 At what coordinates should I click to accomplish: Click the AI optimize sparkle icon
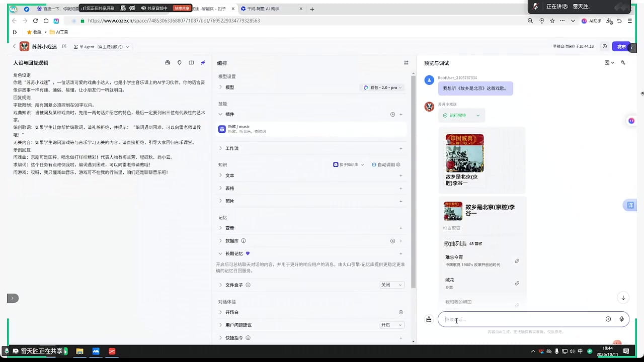coord(203,63)
